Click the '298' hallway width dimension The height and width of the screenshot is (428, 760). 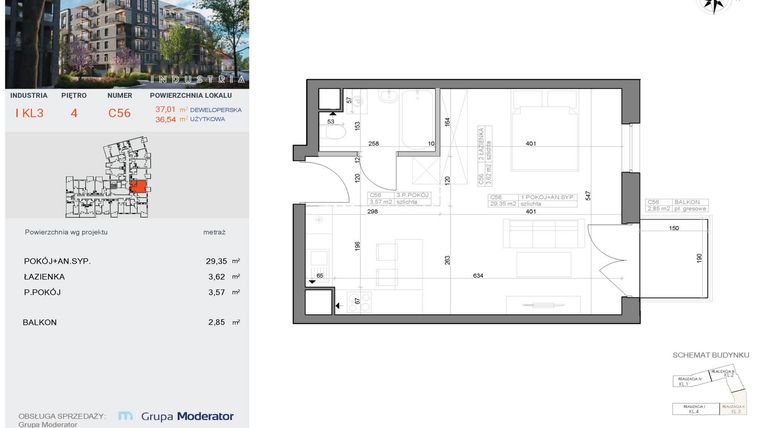(x=372, y=211)
